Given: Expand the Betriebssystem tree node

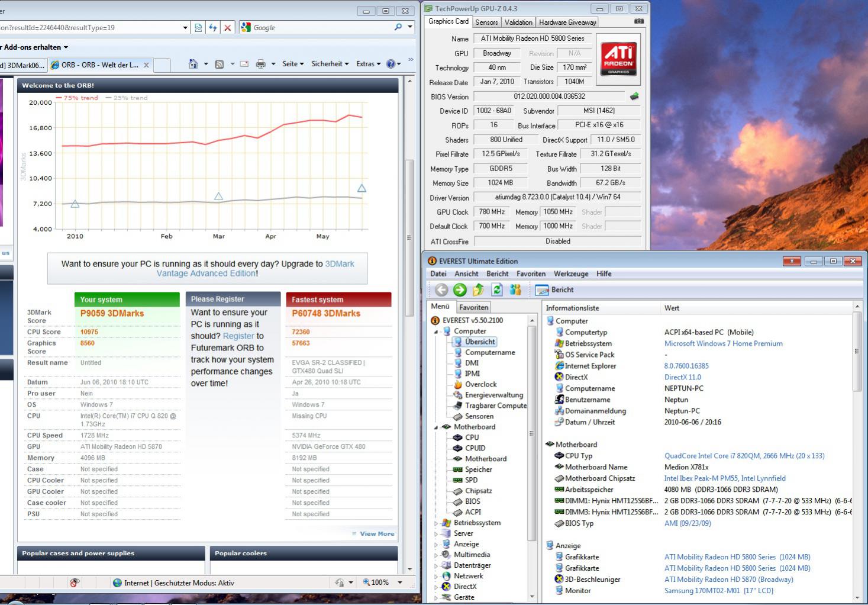Looking at the screenshot, I should click(437, 523).
